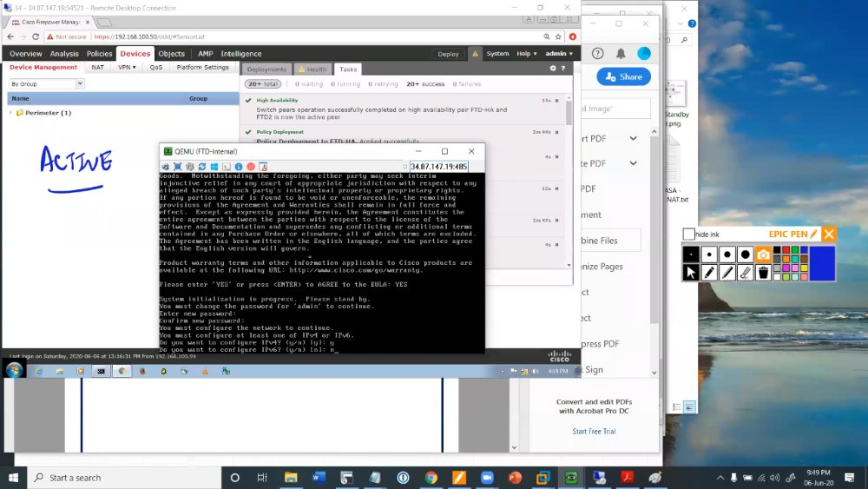Screen dimensions: 868x489
Task: Click Acrobat Share button
Action: tap(623, 77)
